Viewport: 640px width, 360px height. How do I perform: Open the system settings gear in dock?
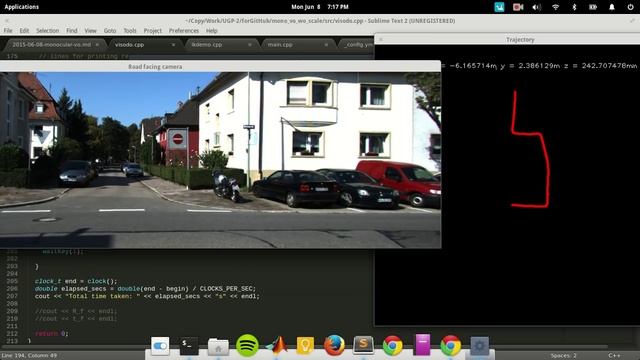[x=480, y=346]
